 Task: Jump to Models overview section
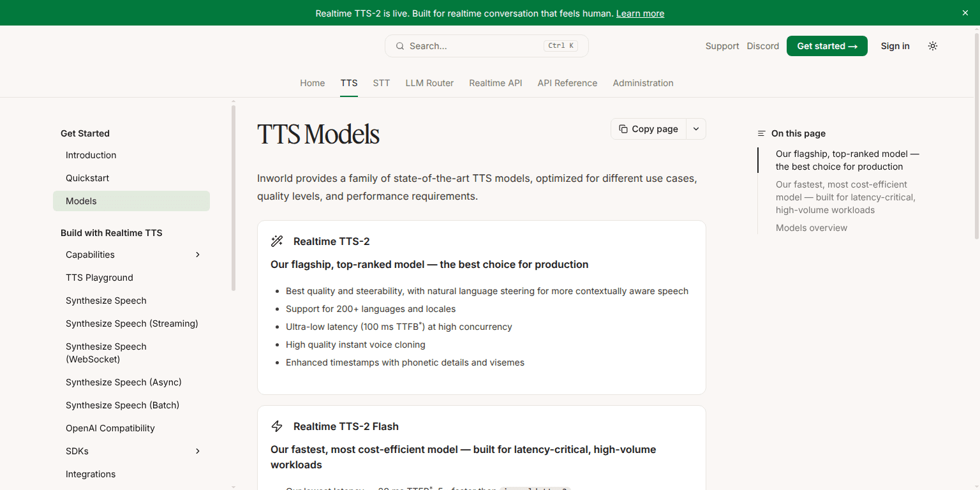coord(812,228)
